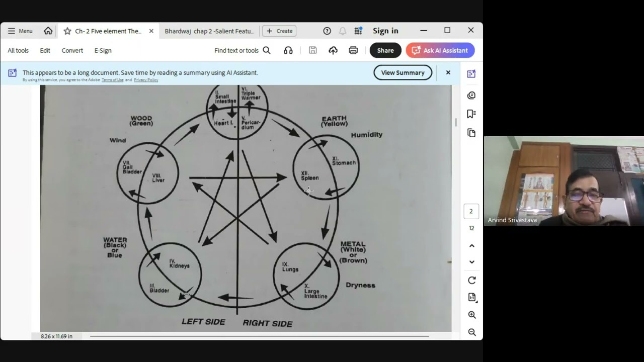
Task: Click the 'Humidity' label in diagram
Action: (367, 135)
